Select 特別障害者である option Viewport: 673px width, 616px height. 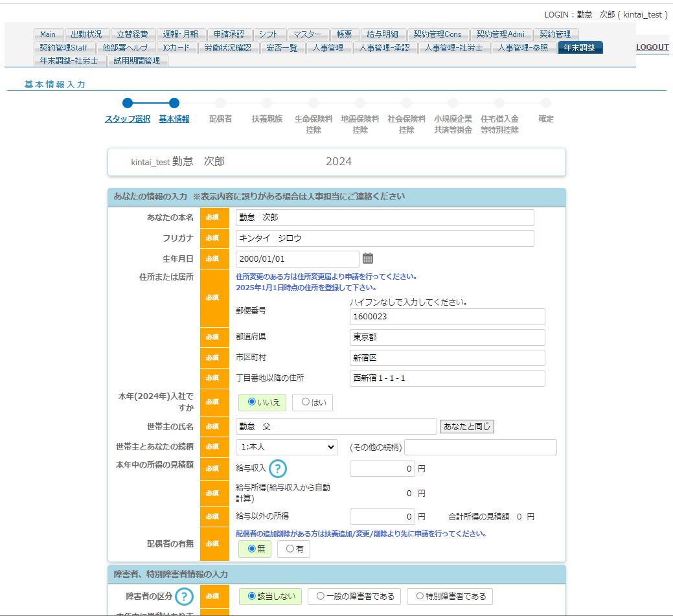pyautogui.click(x=450, y=596)
